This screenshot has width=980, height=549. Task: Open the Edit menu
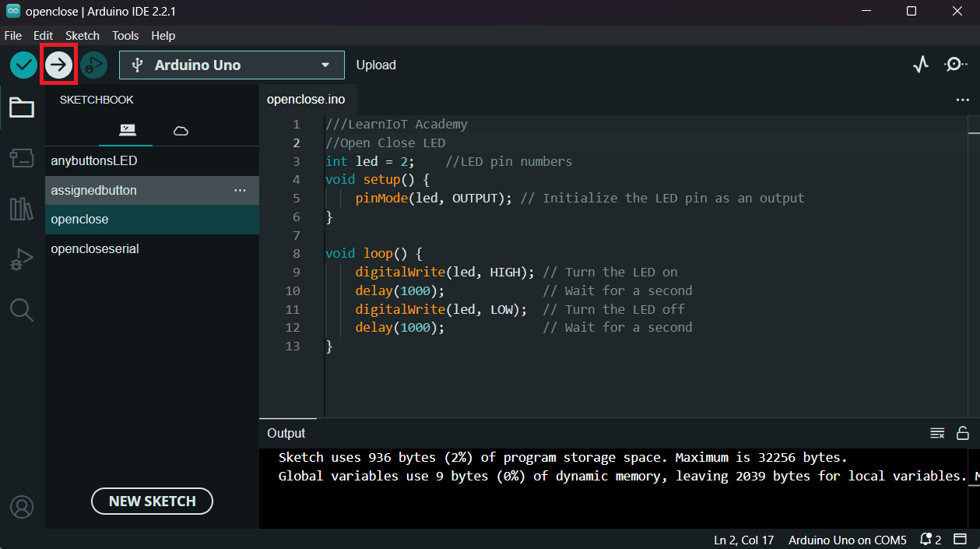tap(44, 36)
